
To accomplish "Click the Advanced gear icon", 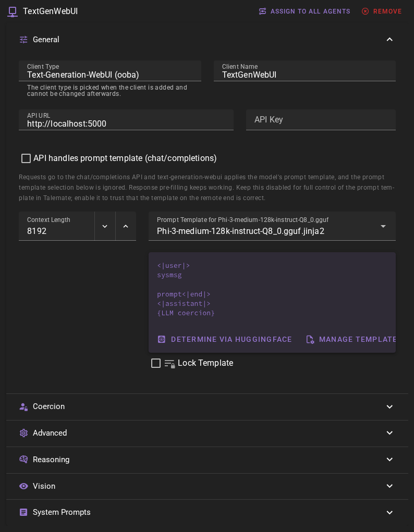I will (x=23, y=433).
